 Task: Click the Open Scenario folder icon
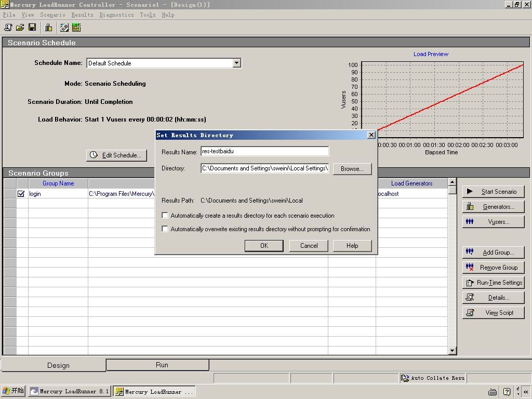[20, 27]
